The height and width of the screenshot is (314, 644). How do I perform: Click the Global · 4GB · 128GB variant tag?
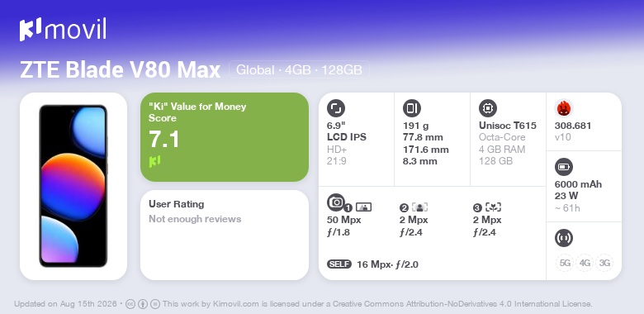tap(299, 70)
